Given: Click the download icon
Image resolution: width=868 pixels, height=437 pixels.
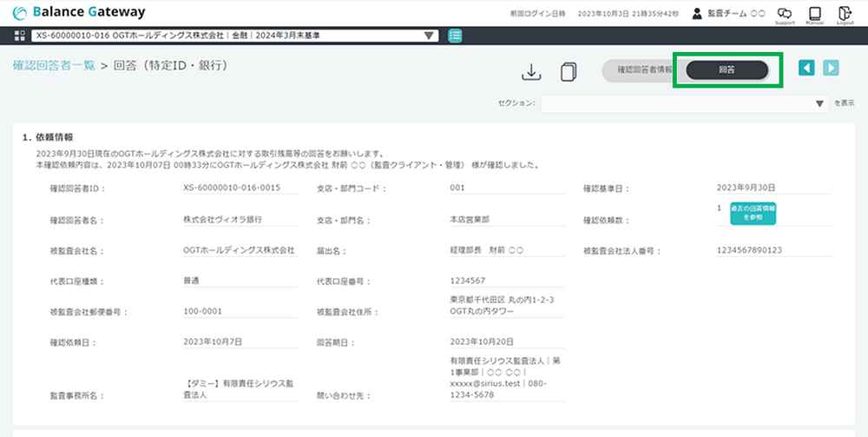Looking at the screenshot, I should click(531, 72).
